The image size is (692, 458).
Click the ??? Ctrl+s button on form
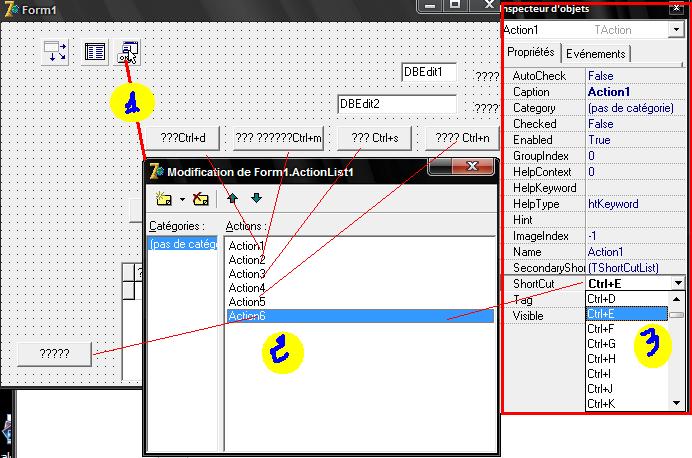(375, 138)
